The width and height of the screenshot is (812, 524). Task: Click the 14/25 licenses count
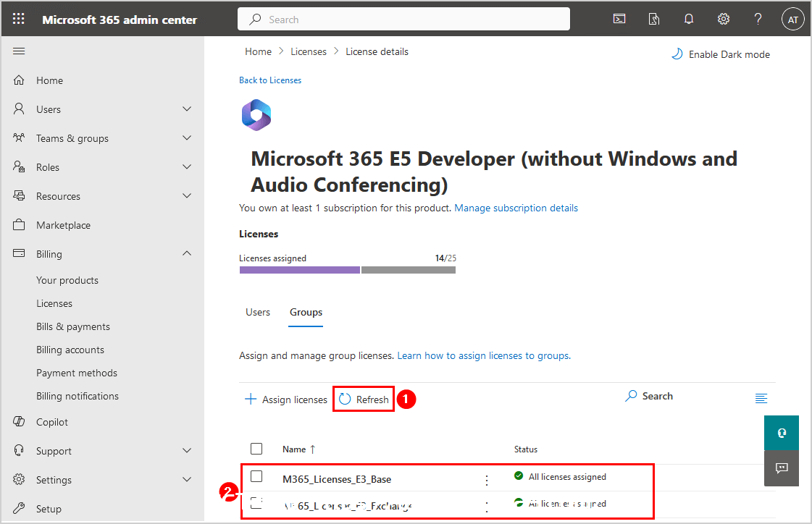pos(446,258)
